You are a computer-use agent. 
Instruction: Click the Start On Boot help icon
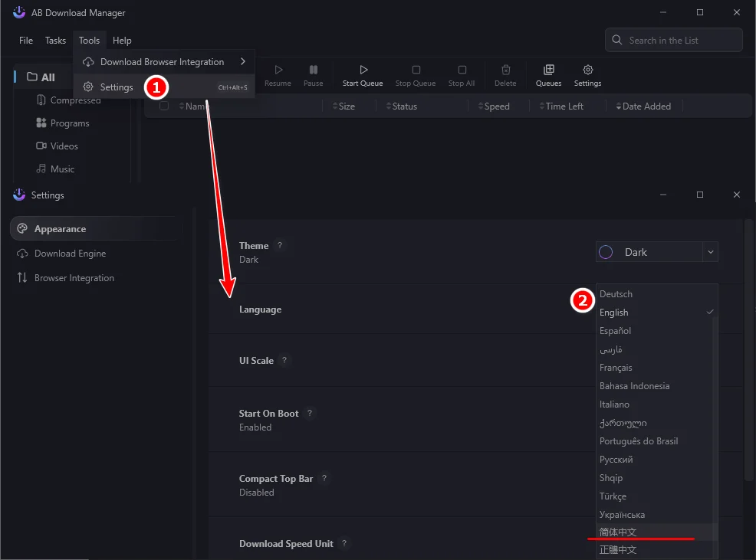310,413
